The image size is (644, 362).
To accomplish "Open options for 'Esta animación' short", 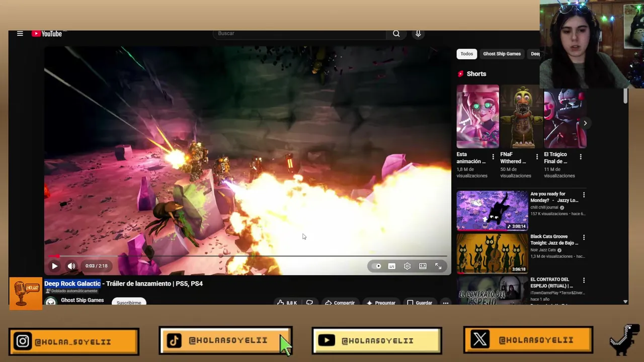I will [493, 157].
